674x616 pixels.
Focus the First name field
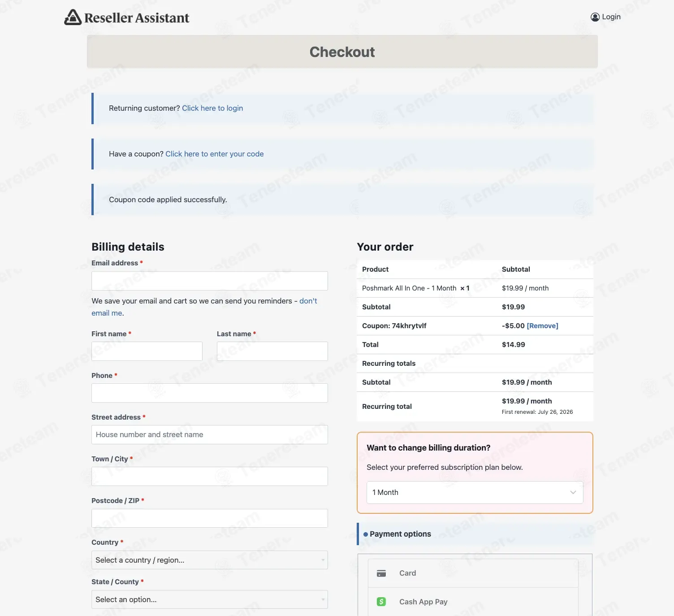(147, 351)
